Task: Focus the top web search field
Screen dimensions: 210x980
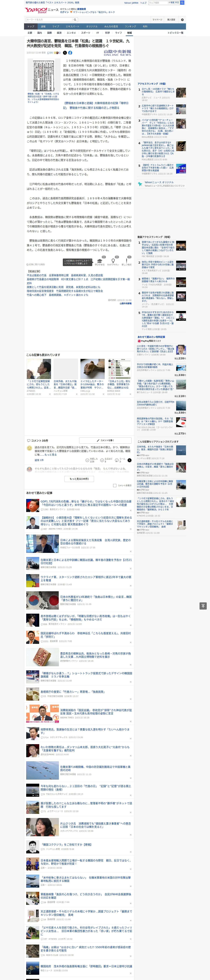Action: pos(158,3)
